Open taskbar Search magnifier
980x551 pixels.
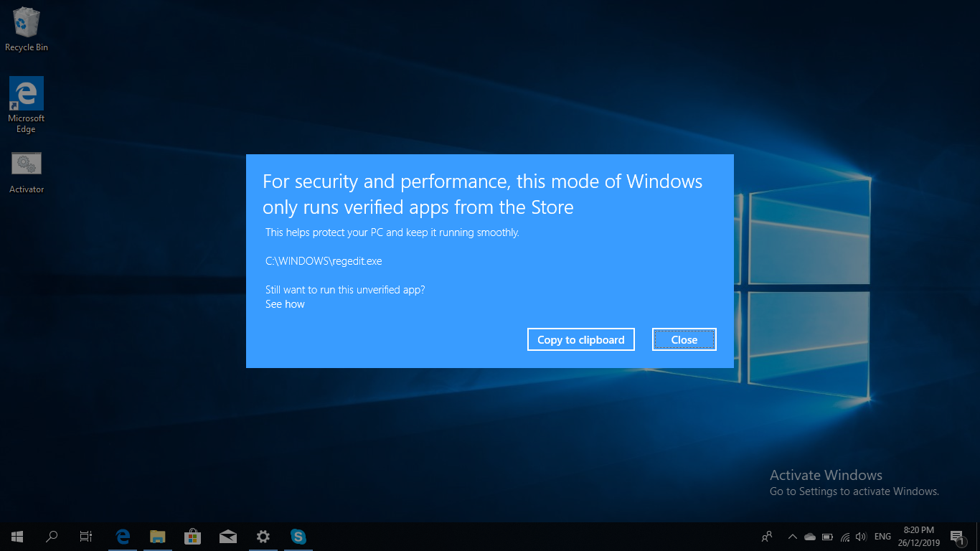pos(52,536)
